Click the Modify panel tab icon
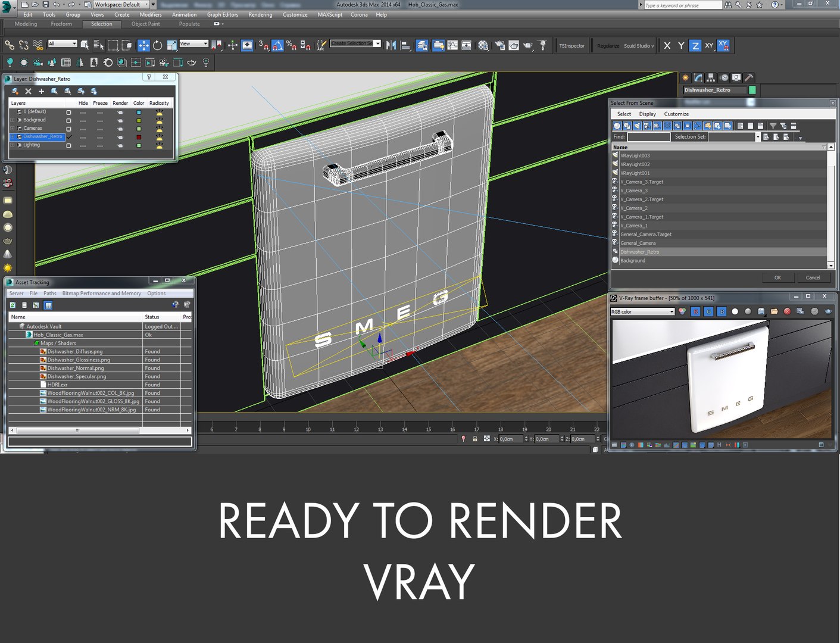Image resolution: width=840 pixels, height=643 pixels. coord(698,77)
